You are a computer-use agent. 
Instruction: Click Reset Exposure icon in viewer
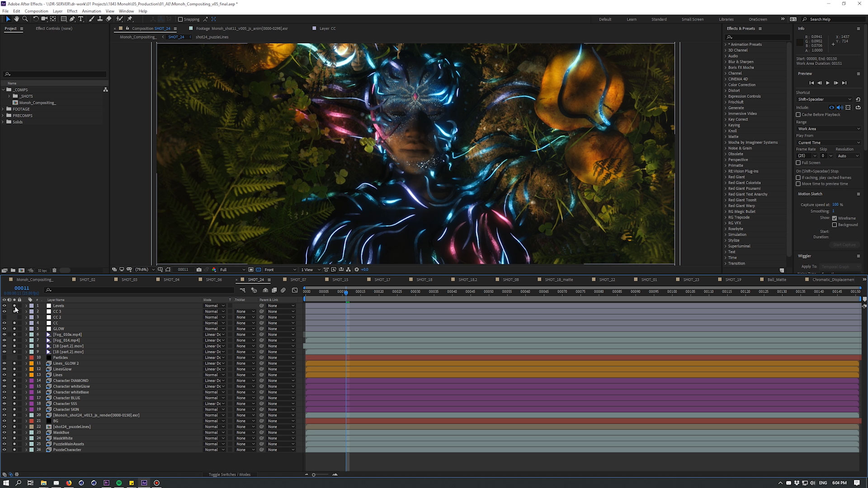point(356,270)
